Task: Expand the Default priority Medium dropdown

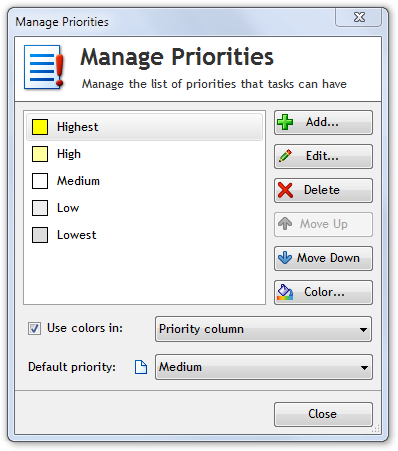Action: (x=263, y=367)
